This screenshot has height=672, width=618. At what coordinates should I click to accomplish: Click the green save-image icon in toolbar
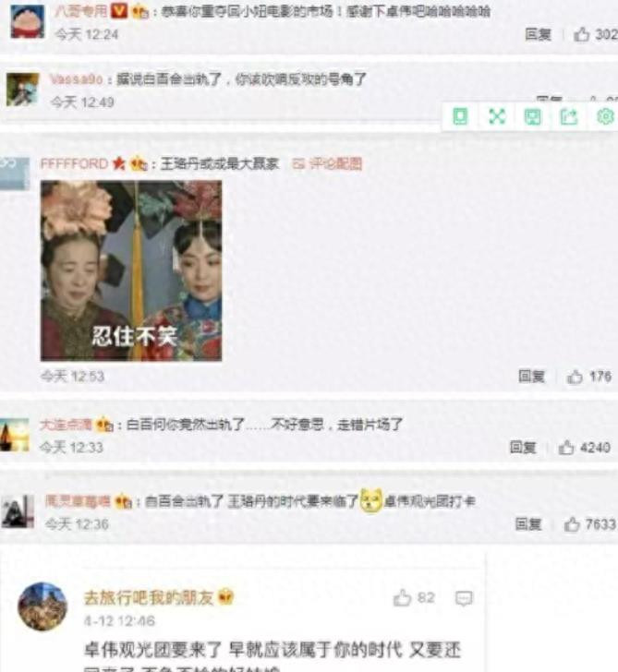533,116
